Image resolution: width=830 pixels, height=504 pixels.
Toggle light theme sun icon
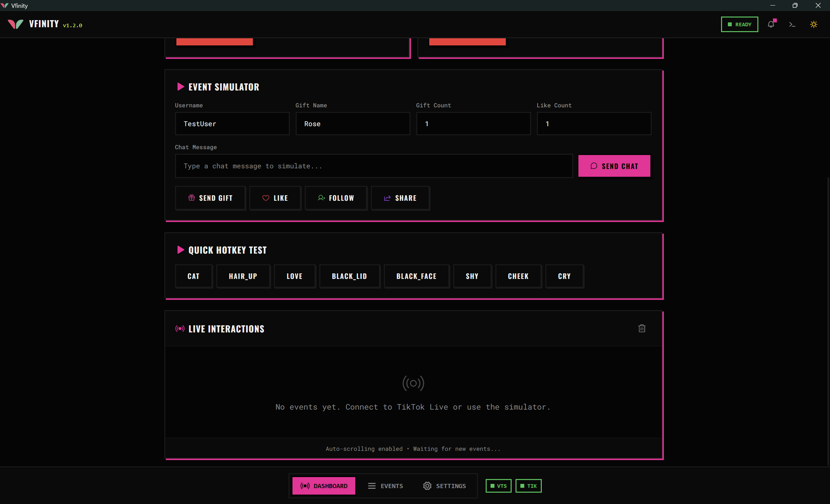813,24
